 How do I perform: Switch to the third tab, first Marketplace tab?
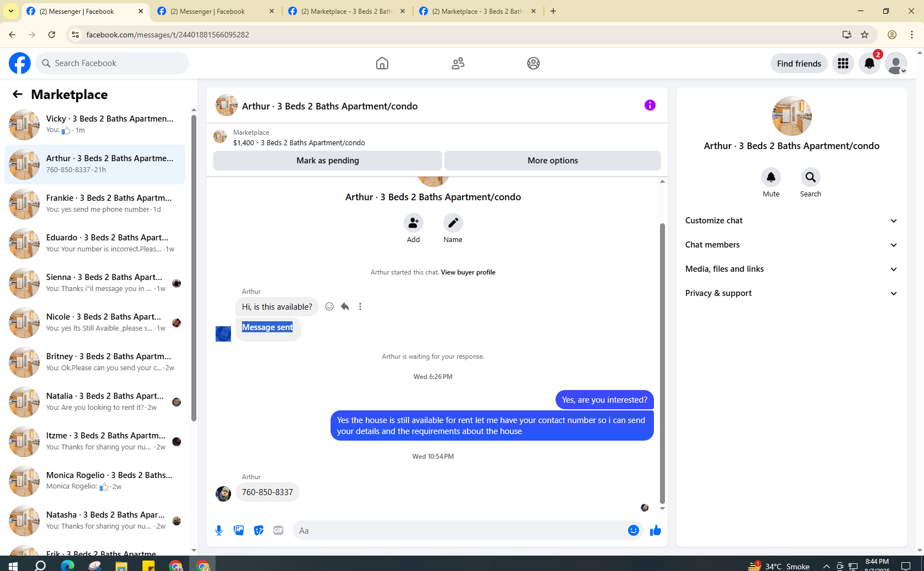pyautogui.click(x=346, y=11)
